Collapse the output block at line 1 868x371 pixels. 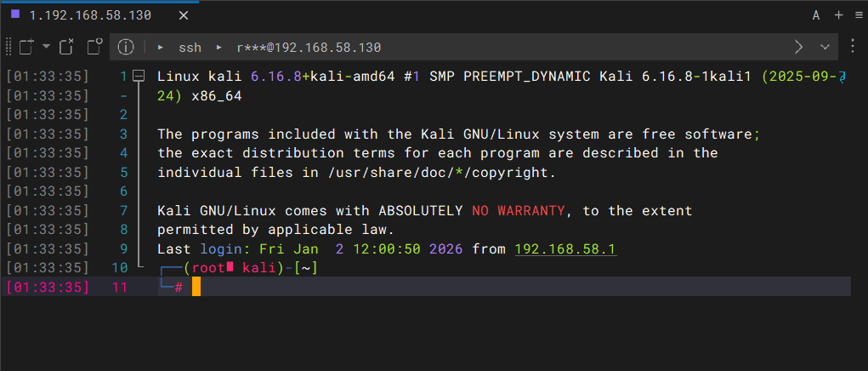(139, 77)
